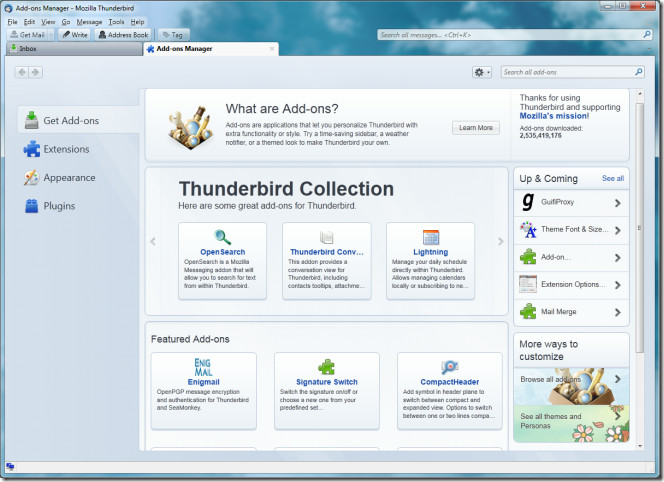Expand the Add-on... entry chevron
This screenshot has width=664, height=482.
click(x=618, y=258)
